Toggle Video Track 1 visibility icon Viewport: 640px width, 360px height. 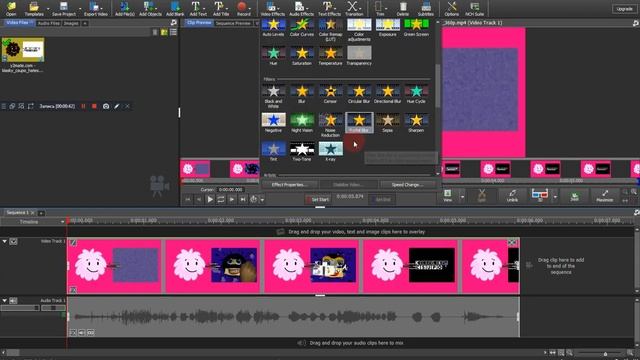pos(13,242)
